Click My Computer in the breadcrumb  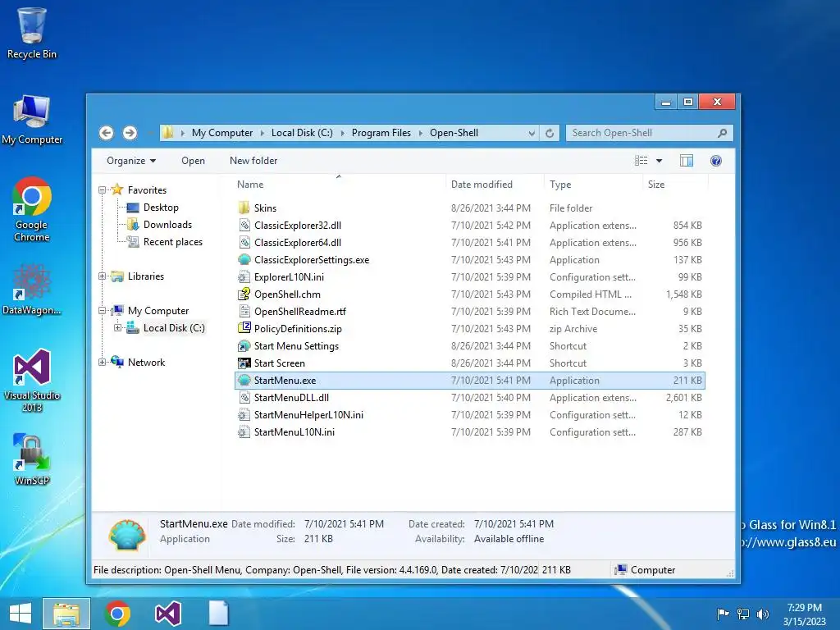pos(222,133)
